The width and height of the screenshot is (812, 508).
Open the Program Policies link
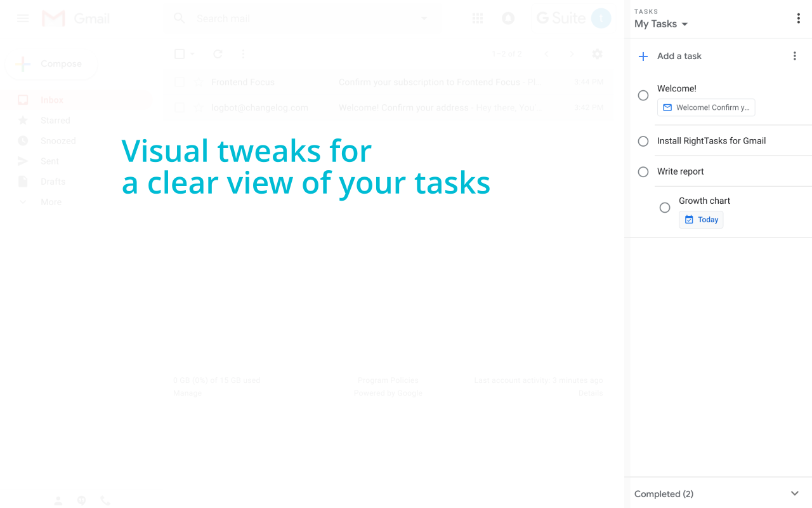tap(388, 380)
